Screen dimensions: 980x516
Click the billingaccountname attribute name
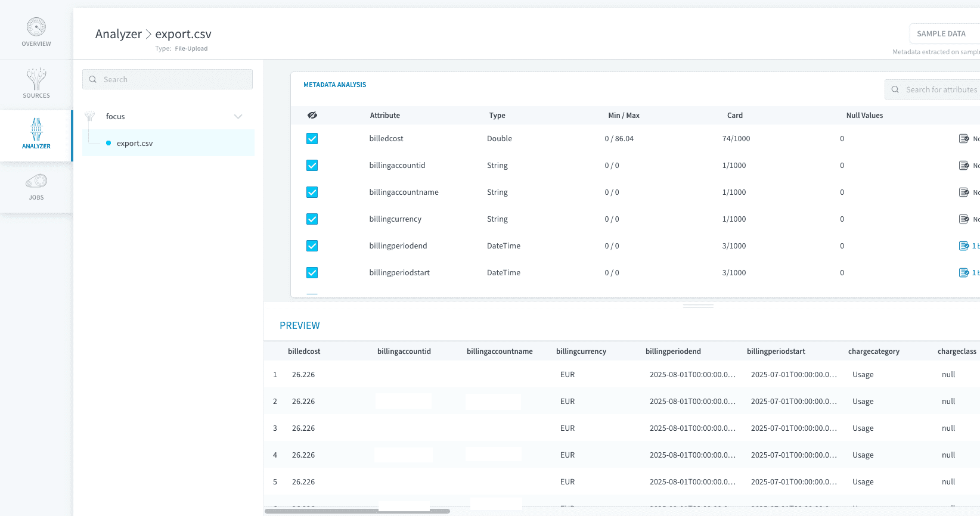[x=404, y=192]
